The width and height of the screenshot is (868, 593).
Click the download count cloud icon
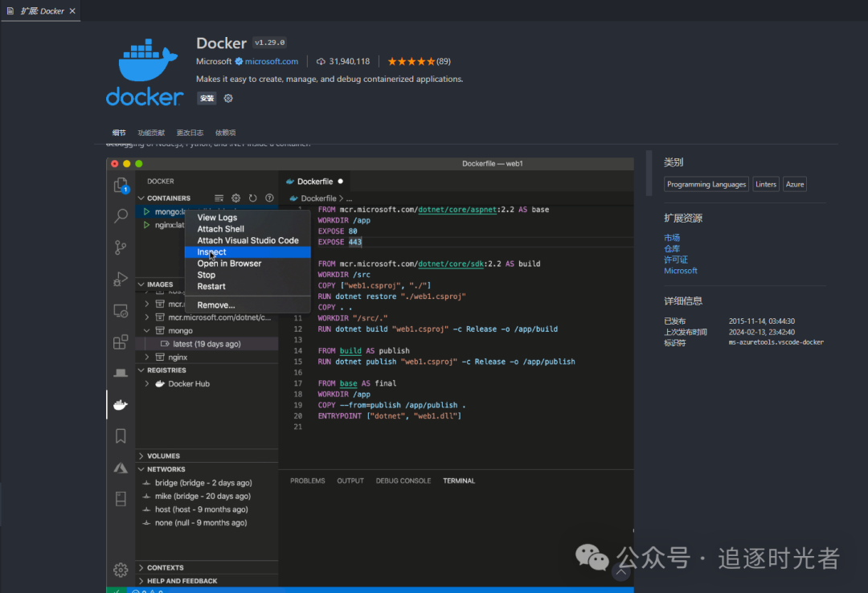321,61
